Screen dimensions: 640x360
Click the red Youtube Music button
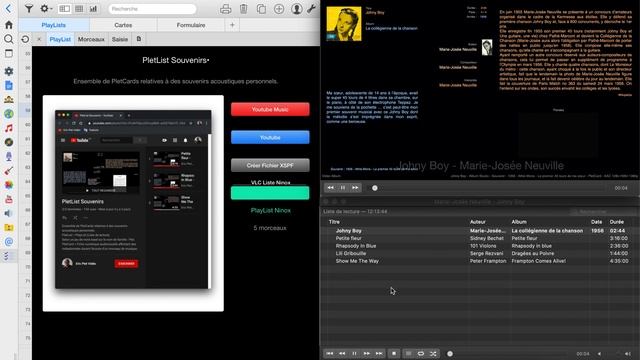tap(270, 109)
